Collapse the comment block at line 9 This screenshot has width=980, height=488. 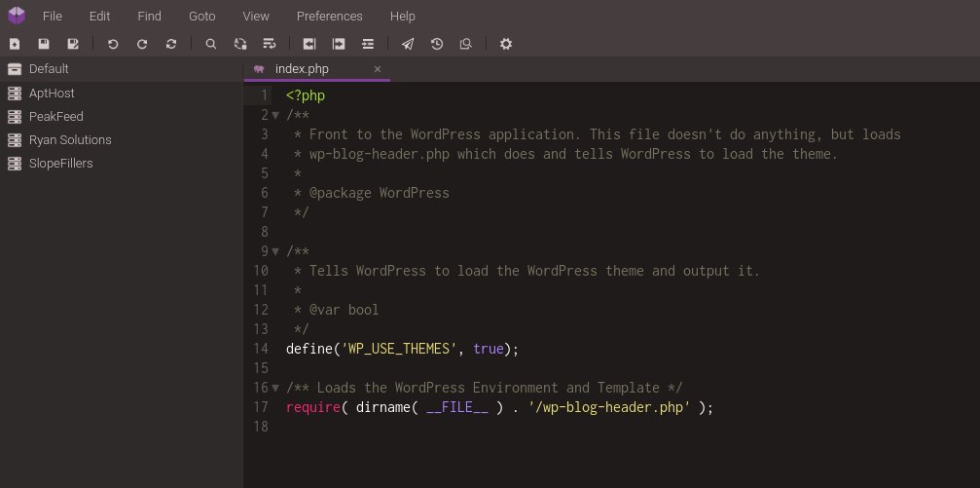[275, 251]
